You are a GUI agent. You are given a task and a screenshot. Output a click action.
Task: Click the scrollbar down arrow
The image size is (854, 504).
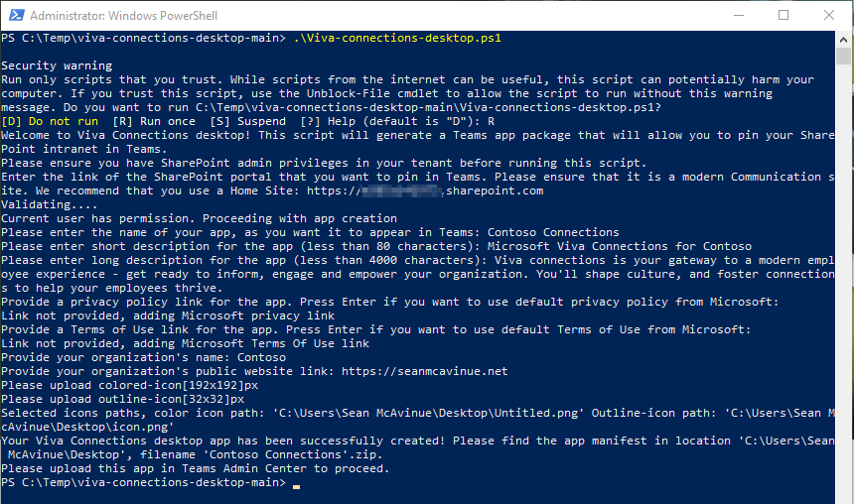point(845,495)
